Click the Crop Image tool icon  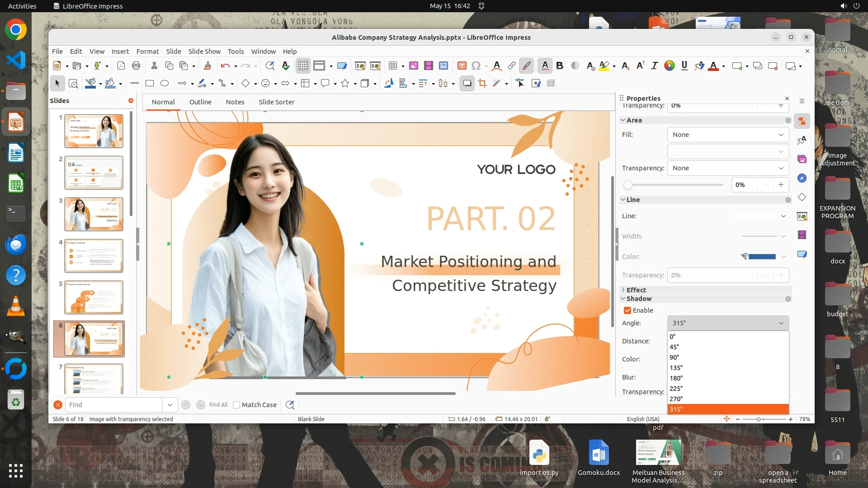tap(482, 83)
